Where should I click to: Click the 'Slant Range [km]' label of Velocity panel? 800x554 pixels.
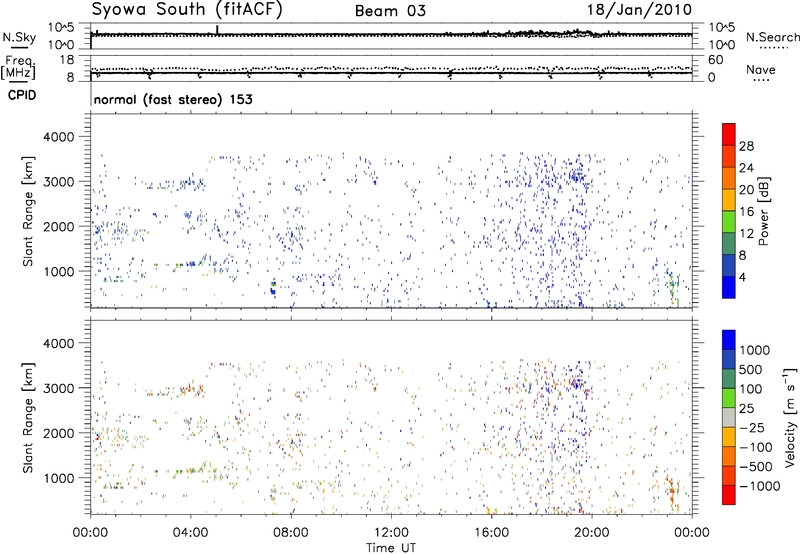[x=28, y=418]
